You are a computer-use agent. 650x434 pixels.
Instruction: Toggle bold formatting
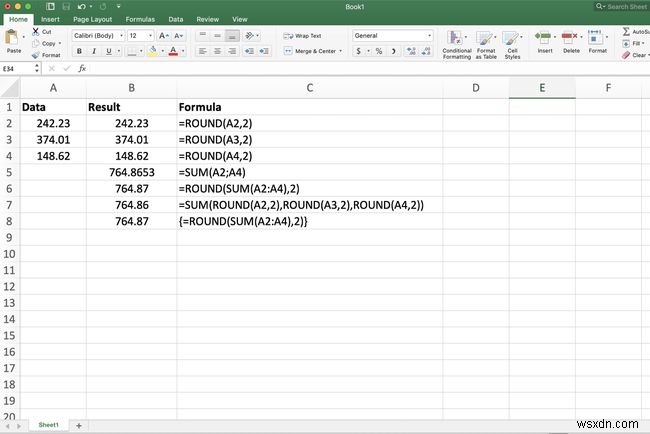[79, 51]
